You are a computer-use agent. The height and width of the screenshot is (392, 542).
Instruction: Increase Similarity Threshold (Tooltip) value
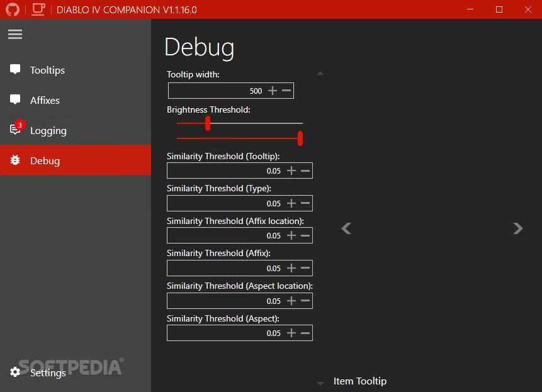tap(291, 171)
